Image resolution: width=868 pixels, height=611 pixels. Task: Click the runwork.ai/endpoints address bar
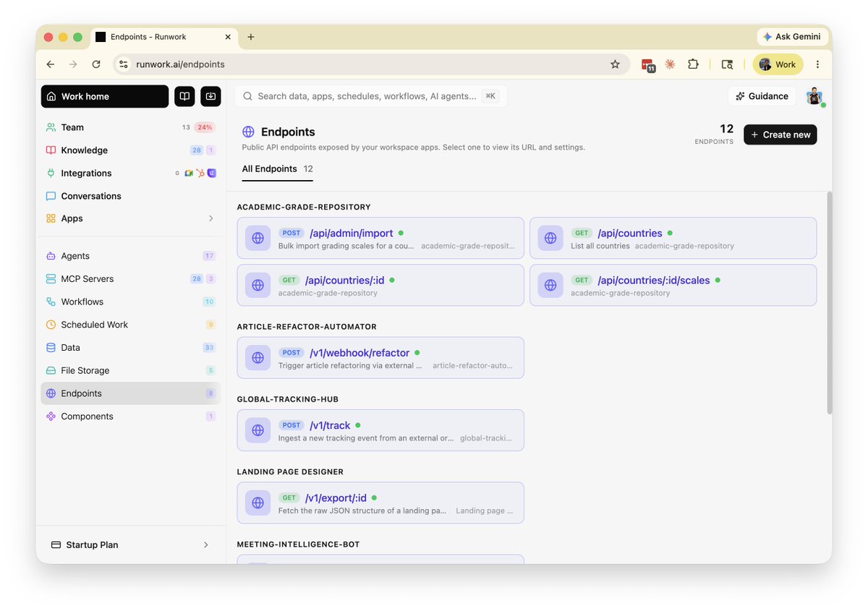click(370, 64)
